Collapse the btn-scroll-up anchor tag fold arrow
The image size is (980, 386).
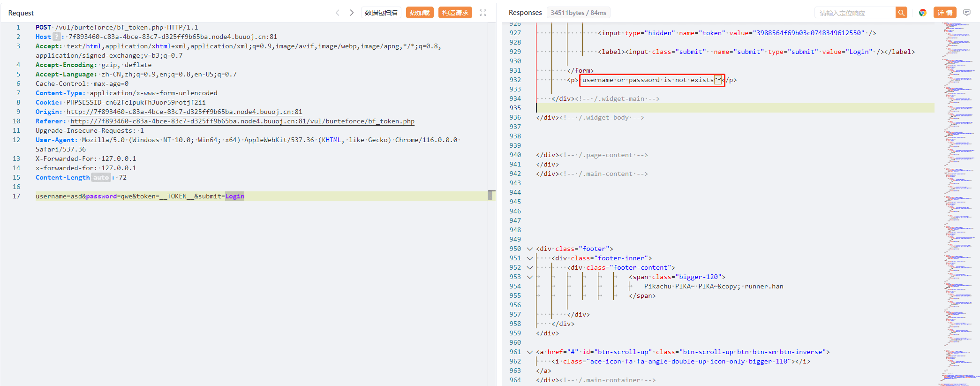(x=530, y=352)
